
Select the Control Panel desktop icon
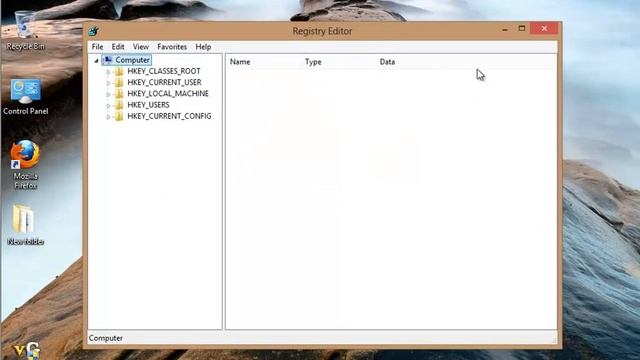25,97
